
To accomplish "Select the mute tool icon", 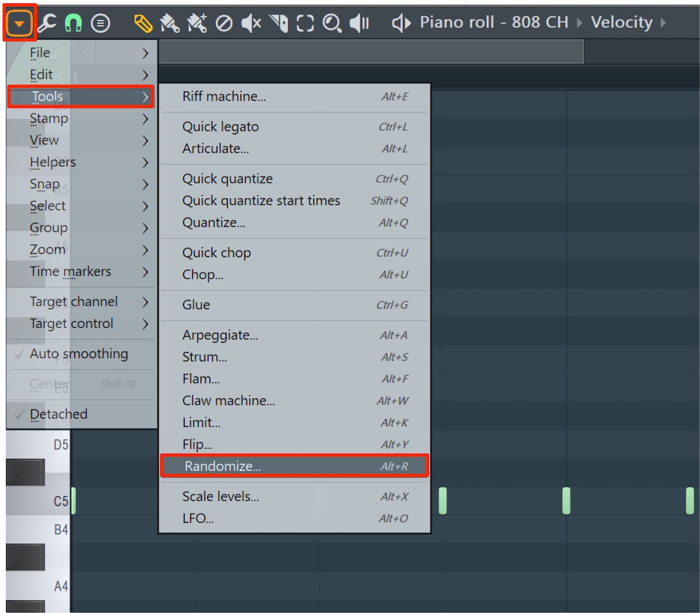I will click(251, 23).
